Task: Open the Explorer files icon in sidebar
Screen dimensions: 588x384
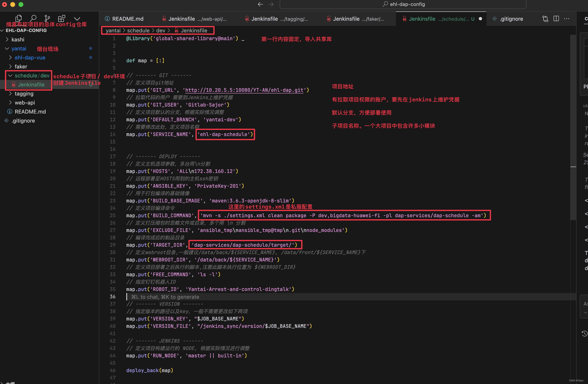Action: click(x=18, y=18)
